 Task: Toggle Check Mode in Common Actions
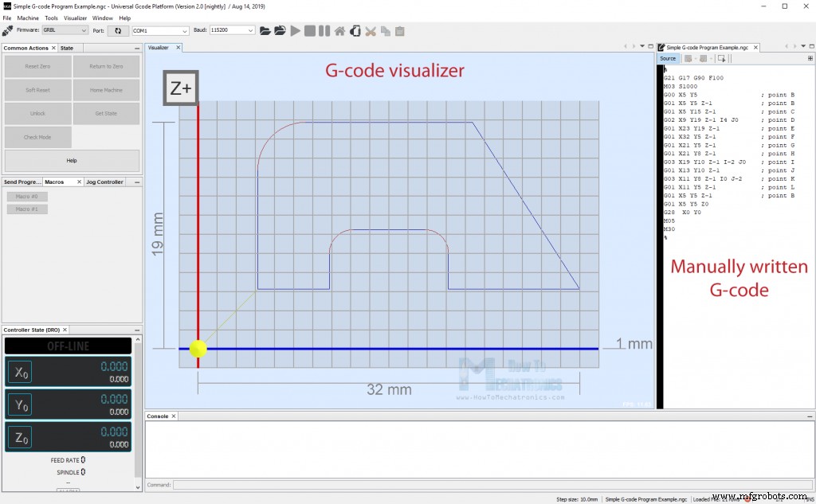click(x=37, y=137)
